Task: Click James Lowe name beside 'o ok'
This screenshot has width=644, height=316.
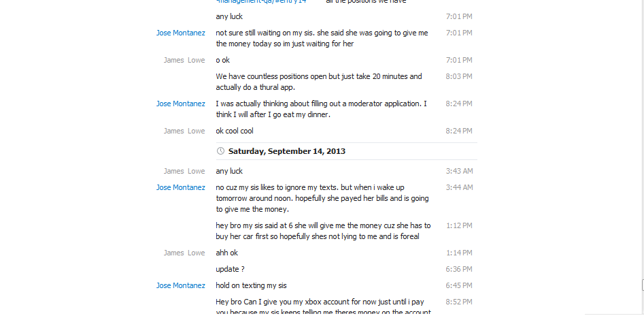Action: 184,60
